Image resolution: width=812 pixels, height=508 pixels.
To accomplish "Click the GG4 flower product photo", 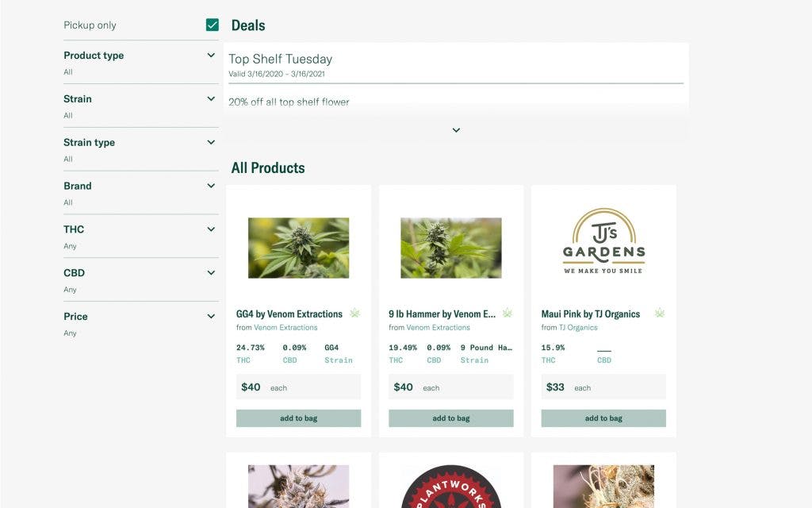I will 298,245.
